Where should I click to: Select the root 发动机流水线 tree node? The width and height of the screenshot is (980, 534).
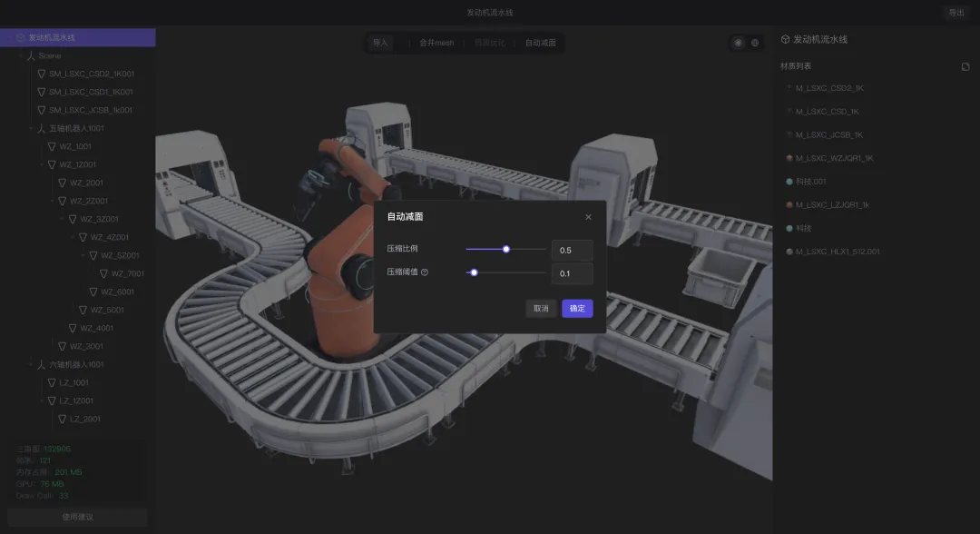click(x=77, y=37)
